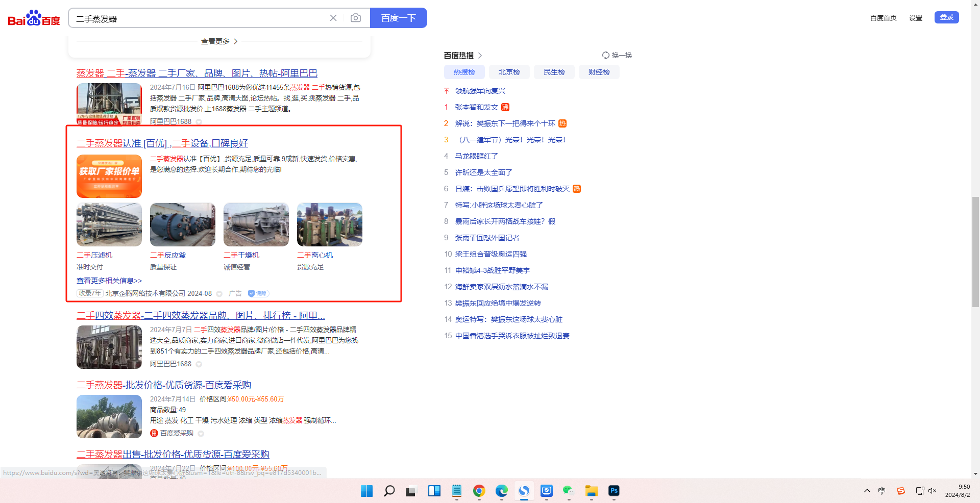
Task: Click the Baidu logo
Action: [34, 18]
